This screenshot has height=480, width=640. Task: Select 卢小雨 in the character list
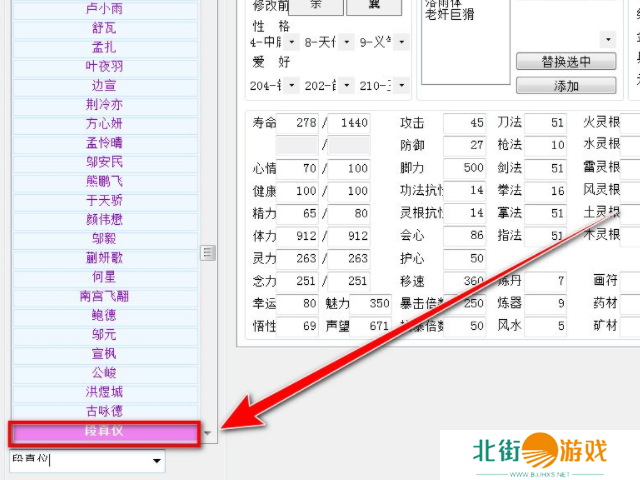click(104, 9)
